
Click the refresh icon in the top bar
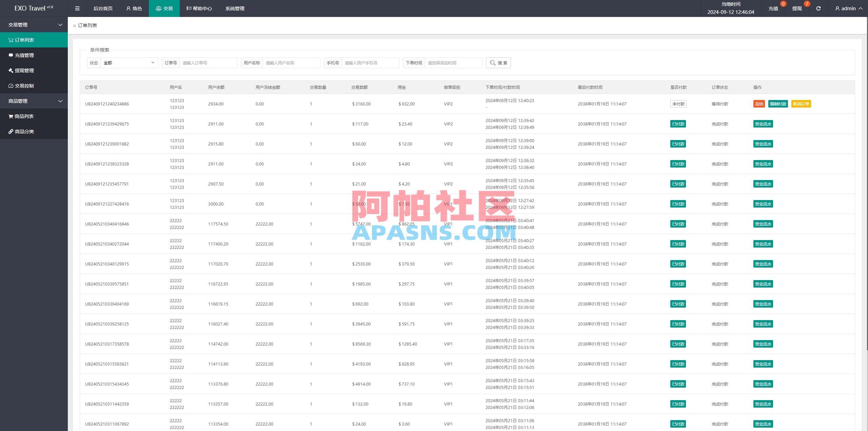[x=817, y=8]
